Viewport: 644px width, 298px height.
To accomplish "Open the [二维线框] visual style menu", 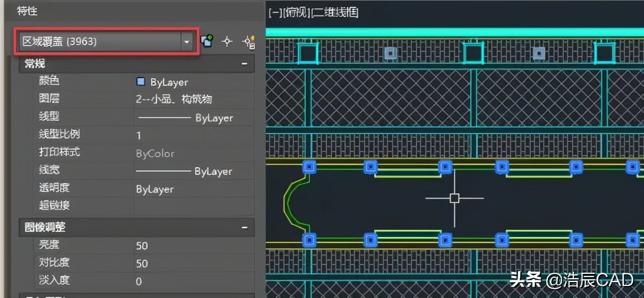I will point(335,12).
